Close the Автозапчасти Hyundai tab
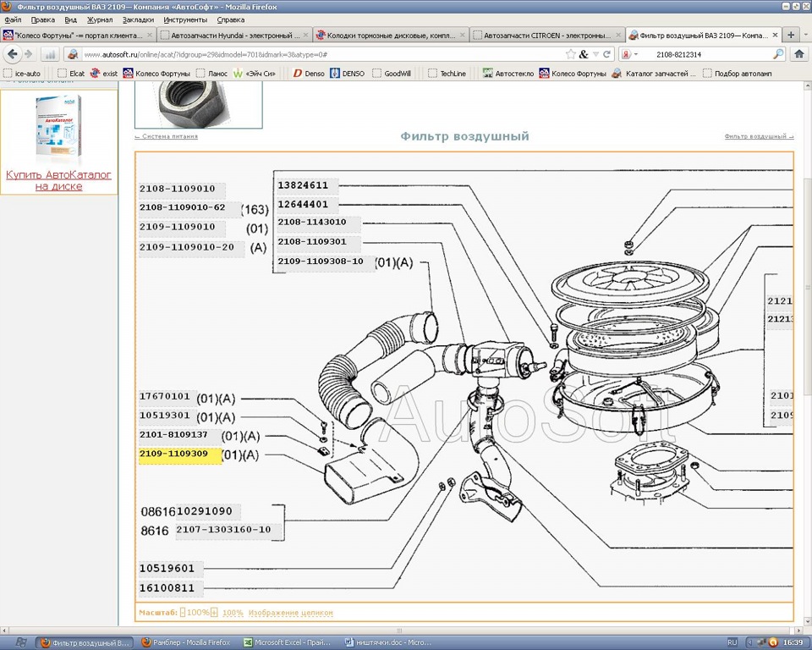812x650 pixels. pos(305,36)
